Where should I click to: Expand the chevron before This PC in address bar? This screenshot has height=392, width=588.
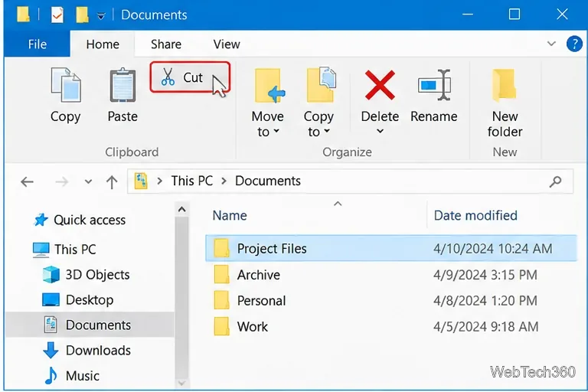[x=160, y=181]
